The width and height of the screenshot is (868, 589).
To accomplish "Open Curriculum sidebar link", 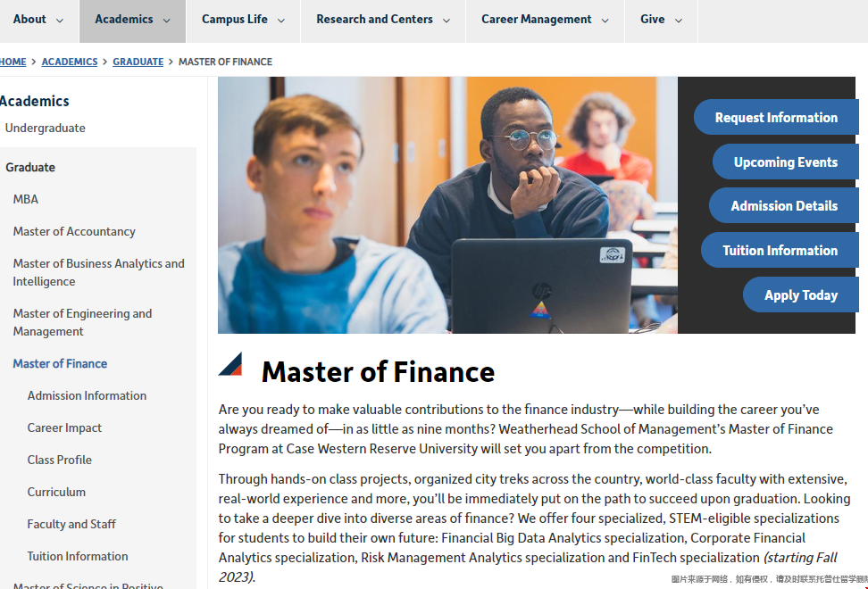I will click(x=56, y=493).
